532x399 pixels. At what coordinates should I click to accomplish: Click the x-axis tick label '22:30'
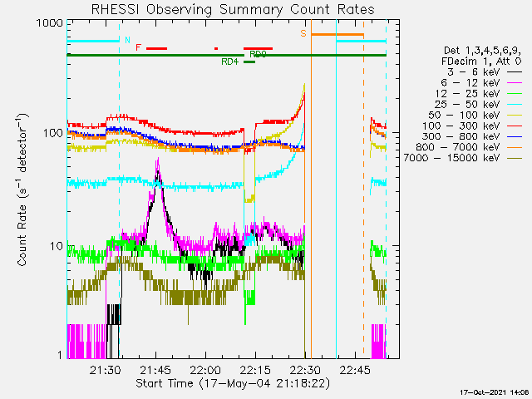(x=305, y=370)
